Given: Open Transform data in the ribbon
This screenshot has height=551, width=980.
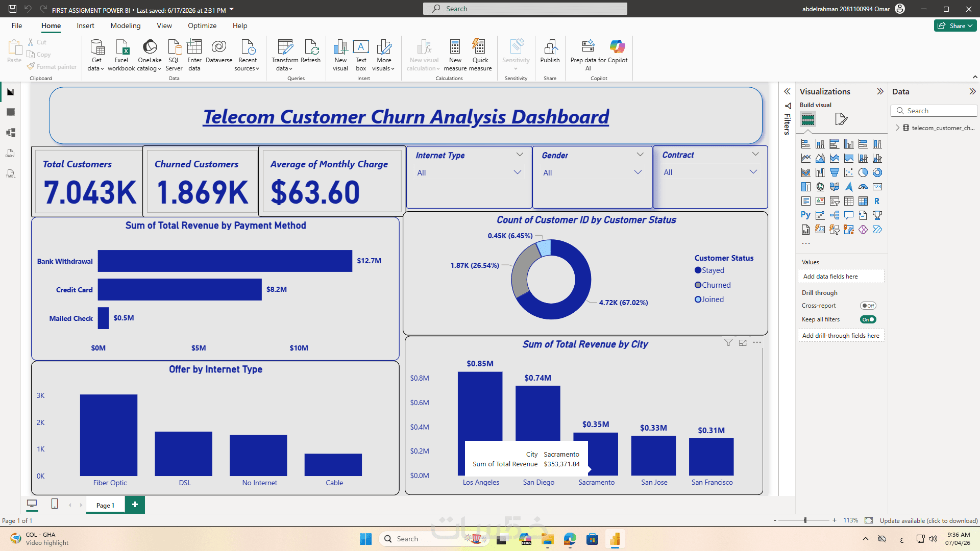Looking at the screenshot, I should 285,55.
